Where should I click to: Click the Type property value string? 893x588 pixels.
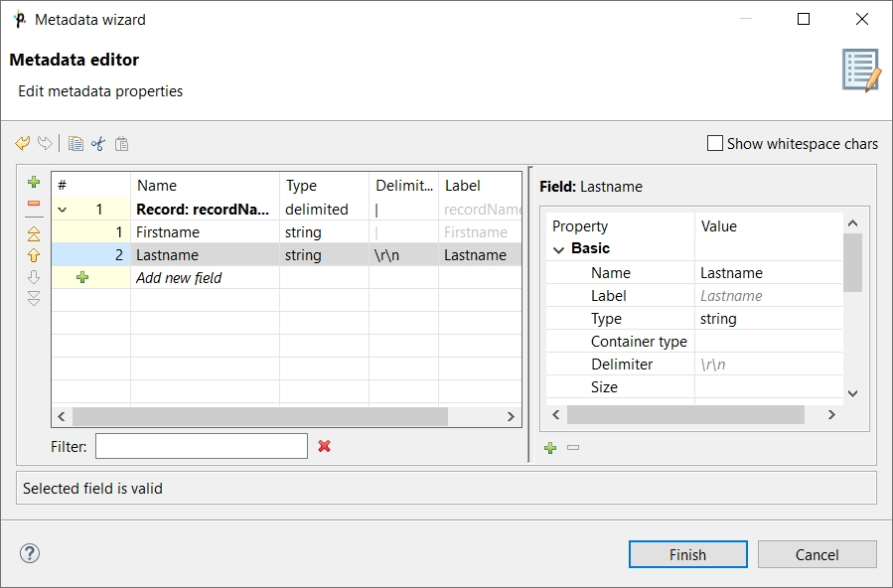(769, 319)
